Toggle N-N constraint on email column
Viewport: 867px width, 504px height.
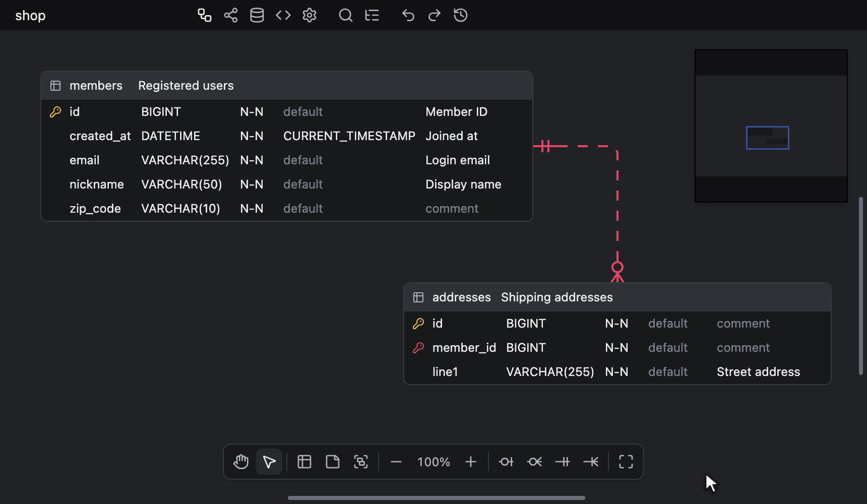pos(252,160)
